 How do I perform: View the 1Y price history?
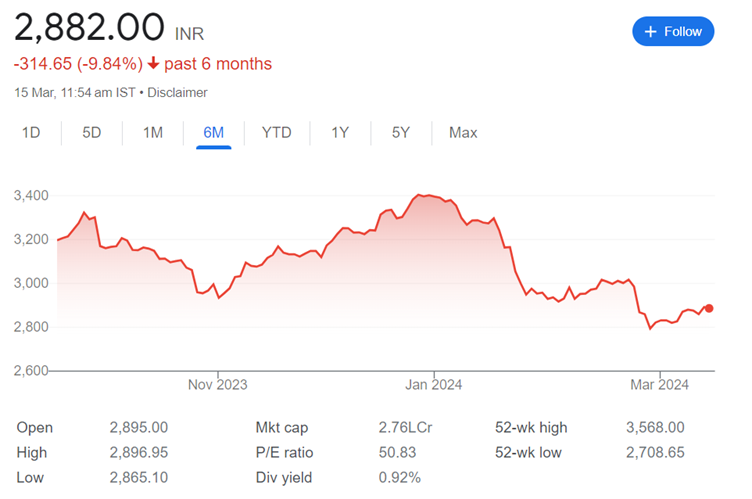click(x=340, y=132)
